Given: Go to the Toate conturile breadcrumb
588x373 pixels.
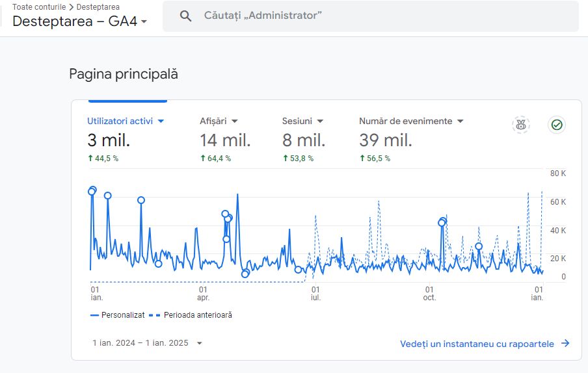Looking at the screenshot, I should tap(39, 7).
